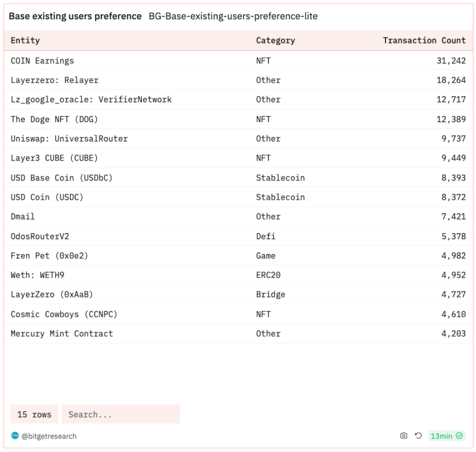
Task: Sort by the Entity column header
Action: coord(25,40)
